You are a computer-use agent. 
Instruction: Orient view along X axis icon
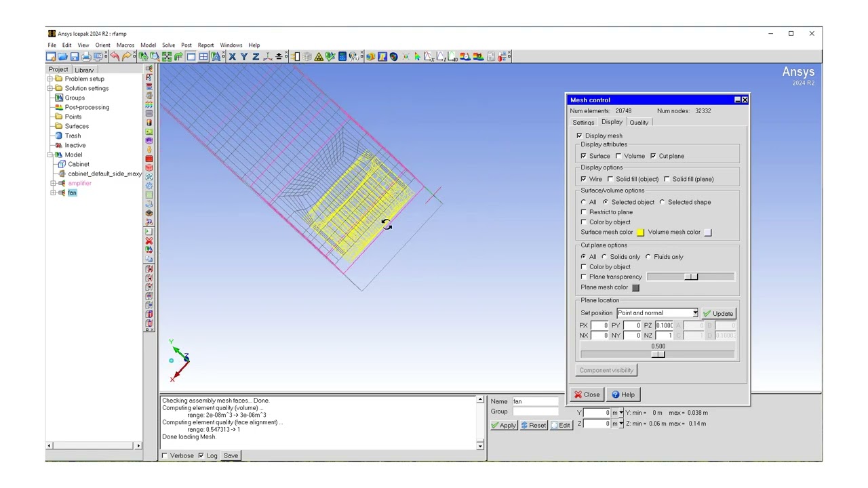(233, 57)
